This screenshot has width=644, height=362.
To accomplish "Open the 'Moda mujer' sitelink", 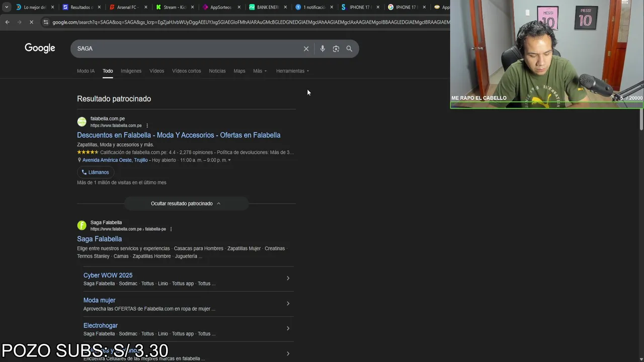I will tap(99, 301).
